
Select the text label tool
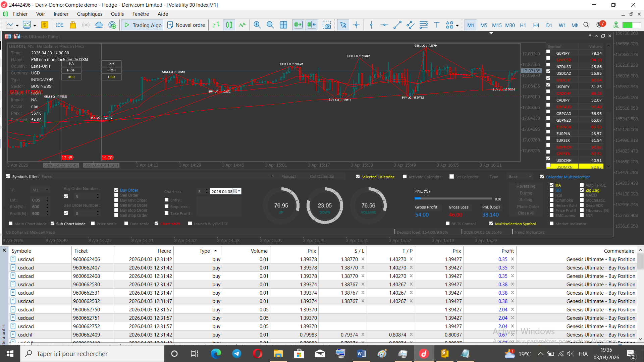coord(436,25)
